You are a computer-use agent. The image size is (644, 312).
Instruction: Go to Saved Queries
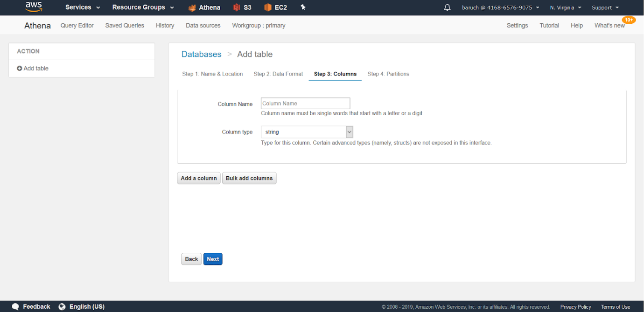click(x=125, y=26)
